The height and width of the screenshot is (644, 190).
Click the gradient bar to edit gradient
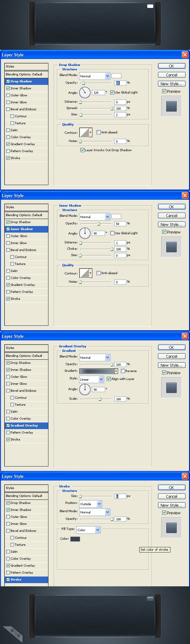tap(97, 371)
